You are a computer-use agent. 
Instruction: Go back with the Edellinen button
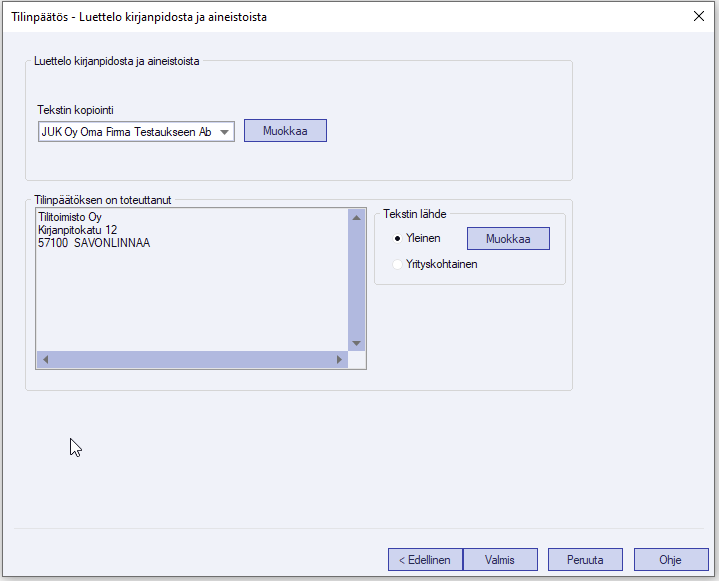click(425, 560)
